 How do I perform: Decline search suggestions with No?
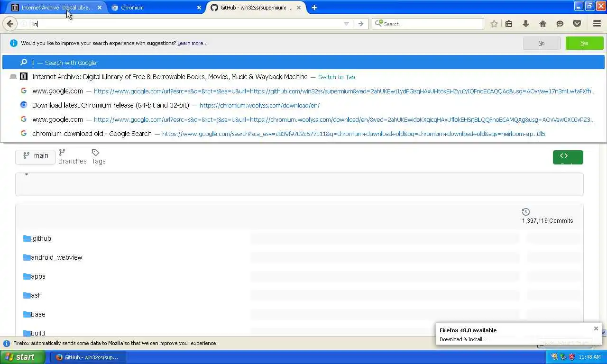541,43
